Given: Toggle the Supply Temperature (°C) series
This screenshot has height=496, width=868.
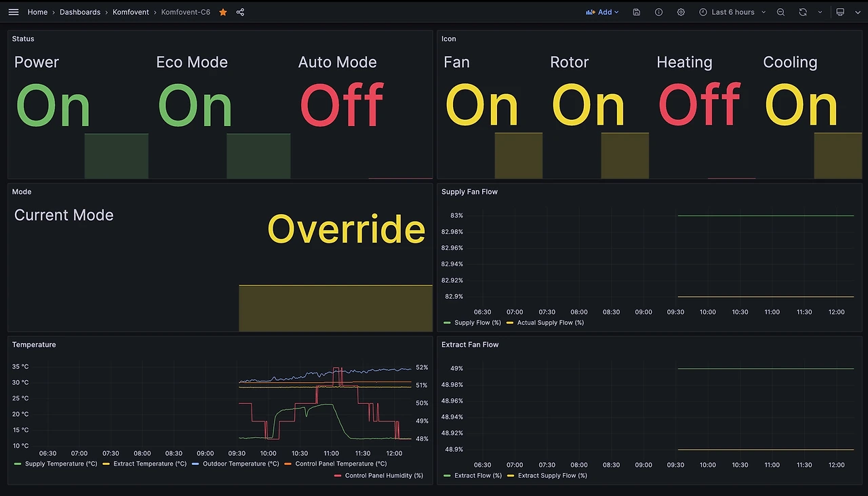Looking at the screenshot, I should point(61,464).
